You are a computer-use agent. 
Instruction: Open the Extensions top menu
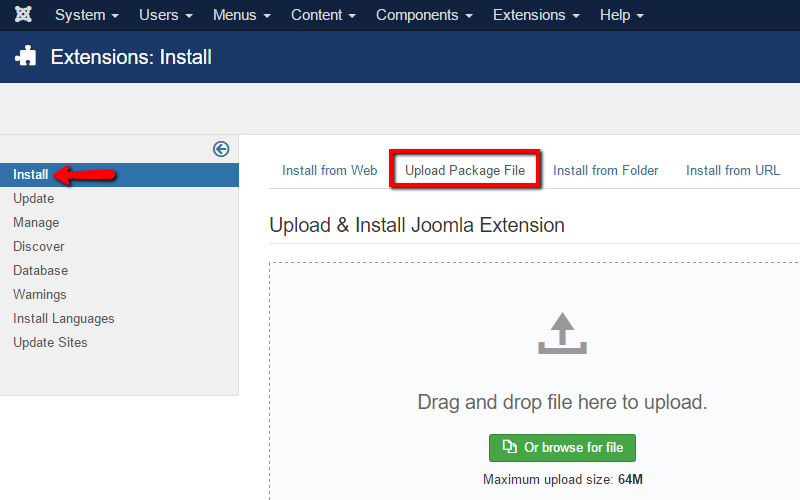click(x=536, y=15)
